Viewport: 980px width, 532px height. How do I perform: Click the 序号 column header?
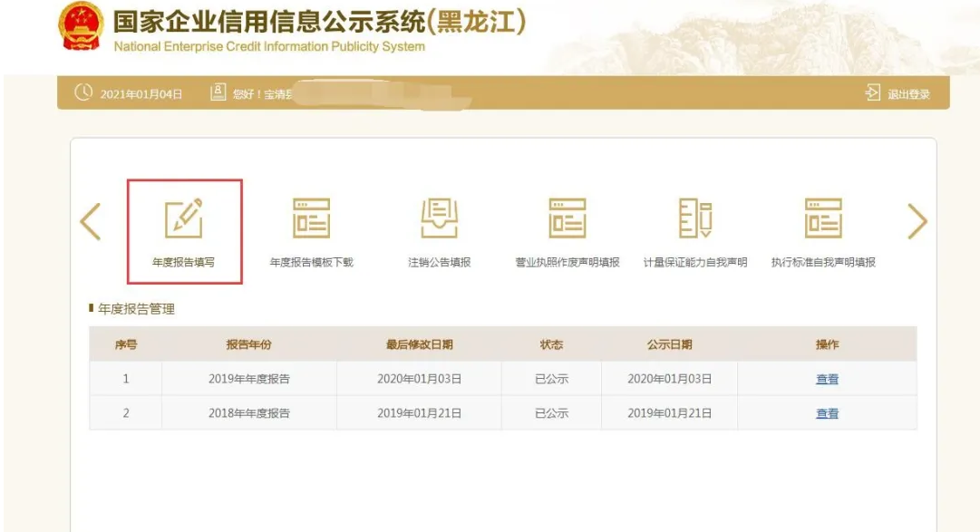click(x=126, y=344)
